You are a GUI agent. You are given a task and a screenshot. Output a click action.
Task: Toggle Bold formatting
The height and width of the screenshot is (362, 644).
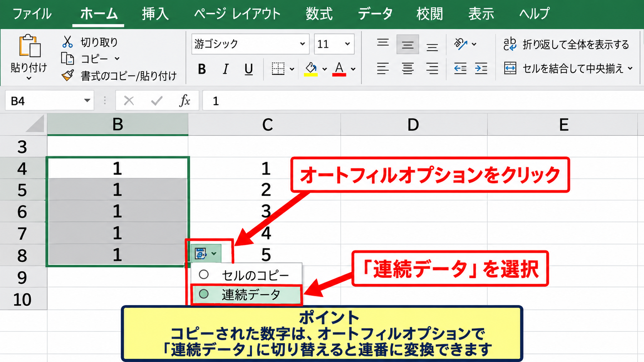click(202, 69)
